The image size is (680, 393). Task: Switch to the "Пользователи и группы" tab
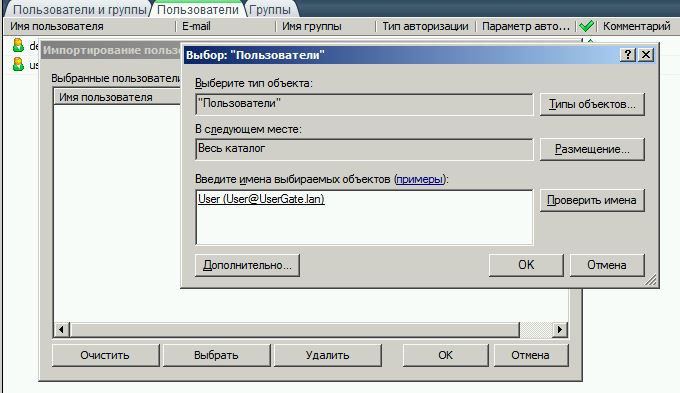click(x=80, y=10)
